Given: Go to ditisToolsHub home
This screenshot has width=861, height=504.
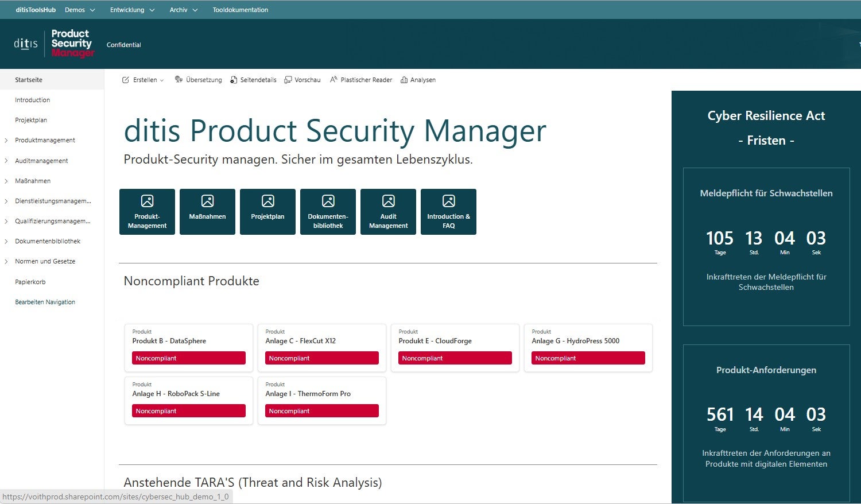Looking at the screenshot, I should click(x=36, y=10).
